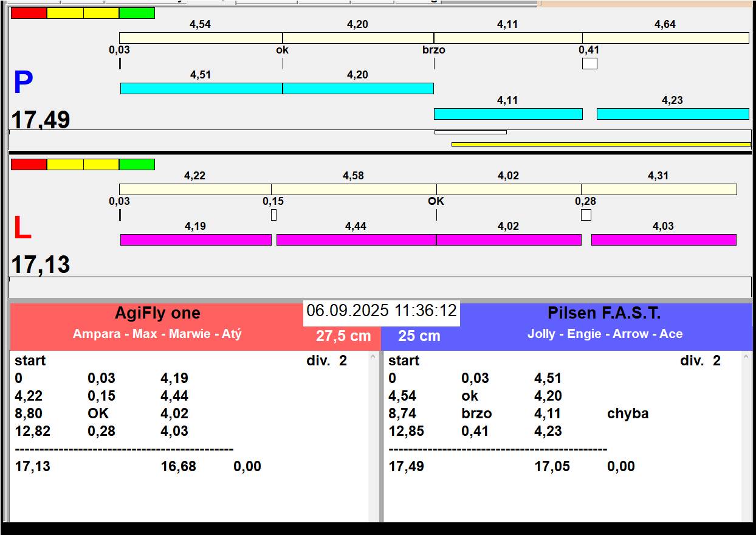Select the cyan 4,51 bar in lane P
The width and height of the screenshot is (756, 535).
pos(201,88)
